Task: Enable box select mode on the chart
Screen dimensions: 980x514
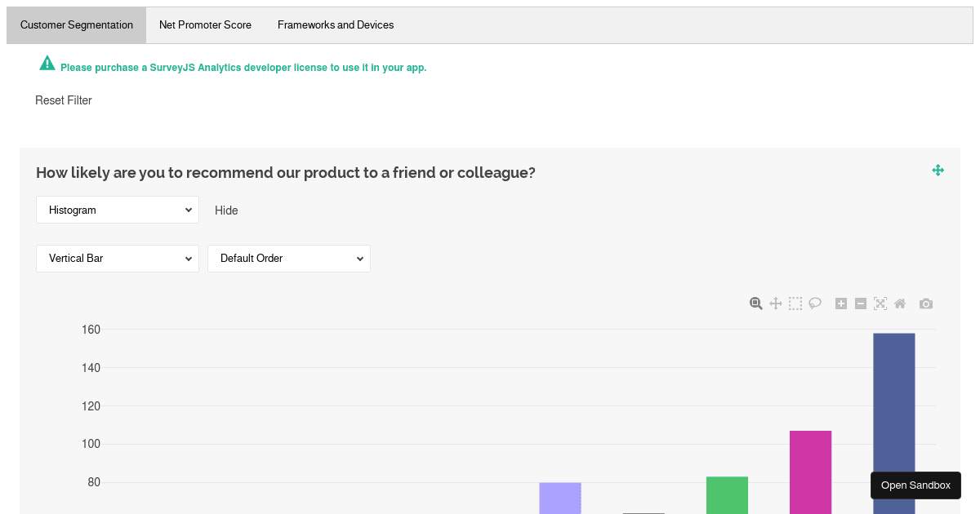Action: click(x=795, y=303)
